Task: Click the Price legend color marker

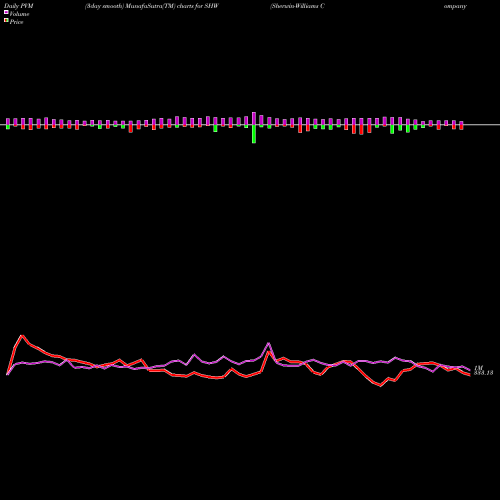Action: pos(6,21)
